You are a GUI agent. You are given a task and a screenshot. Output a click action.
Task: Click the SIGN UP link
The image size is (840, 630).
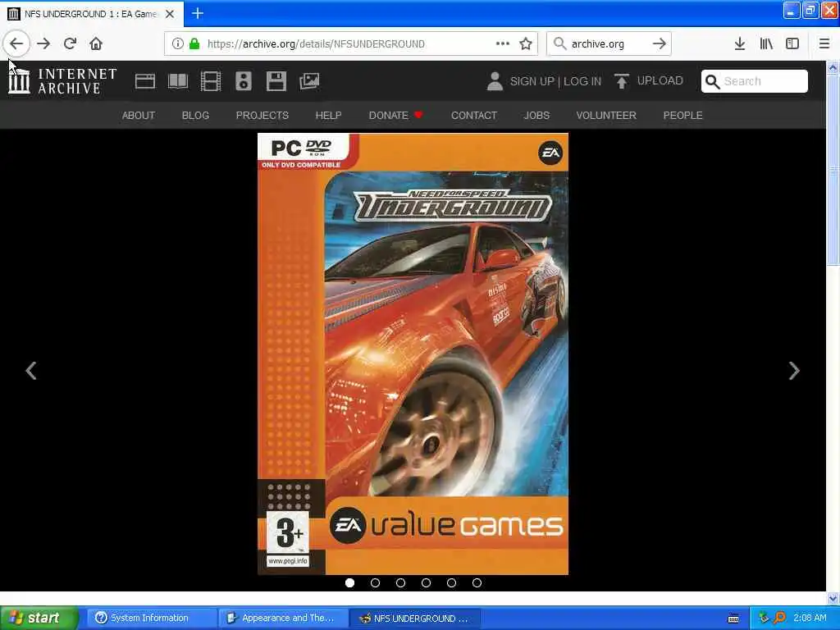coord(532,81)
